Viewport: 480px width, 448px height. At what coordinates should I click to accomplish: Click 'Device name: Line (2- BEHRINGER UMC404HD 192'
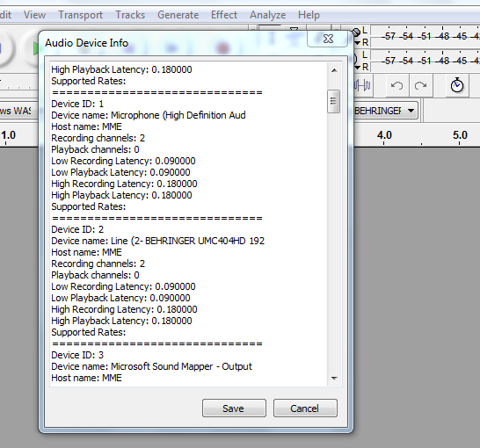158,242
